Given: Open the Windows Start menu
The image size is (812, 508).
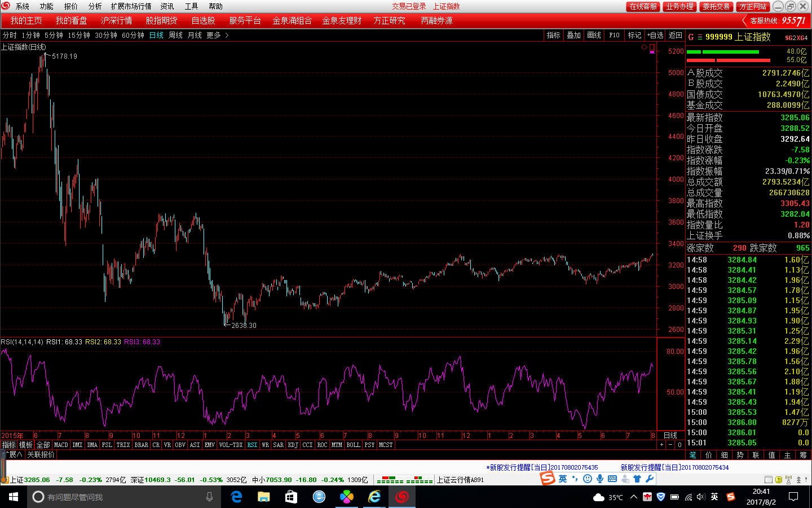Looking at the screenshot, I should pos(14,497).
